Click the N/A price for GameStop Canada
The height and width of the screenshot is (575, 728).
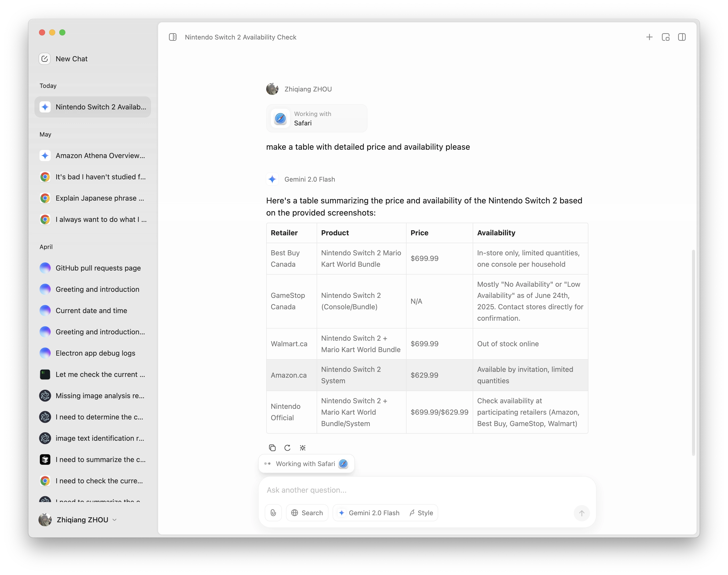(416, 301)
